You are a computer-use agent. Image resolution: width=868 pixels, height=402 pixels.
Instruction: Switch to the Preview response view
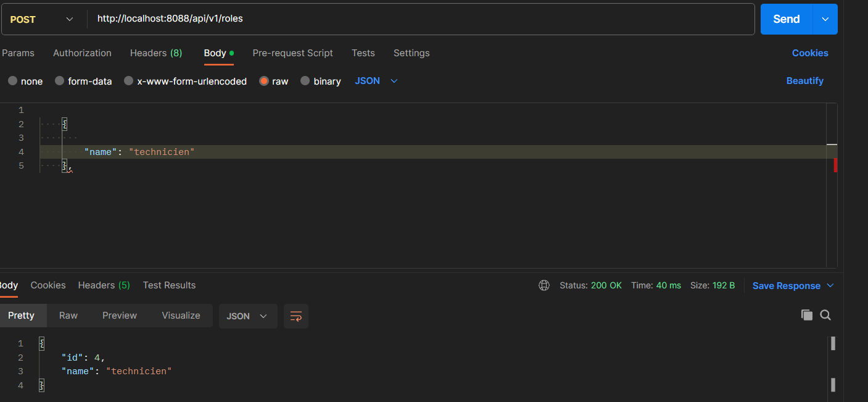pos(119,315)
